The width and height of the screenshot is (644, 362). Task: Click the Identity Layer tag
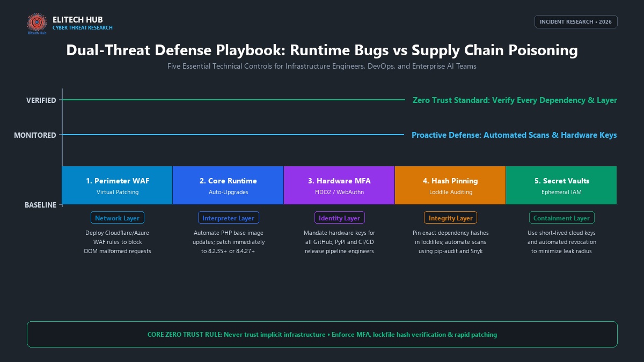pos(339,218)
